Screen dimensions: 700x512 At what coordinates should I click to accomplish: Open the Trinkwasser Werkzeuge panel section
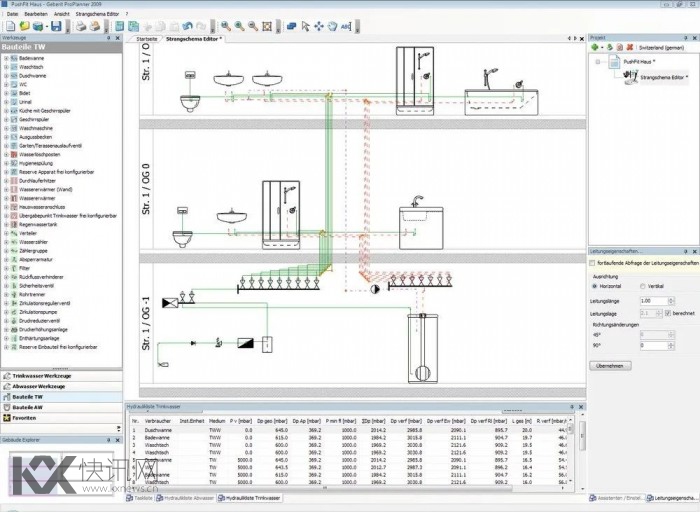[40, 375]
